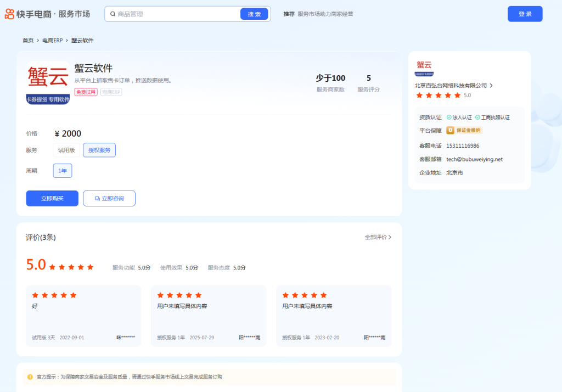562x392 pixels.
Task: Click the 免费试用 tag
Action: coord(86,92)
